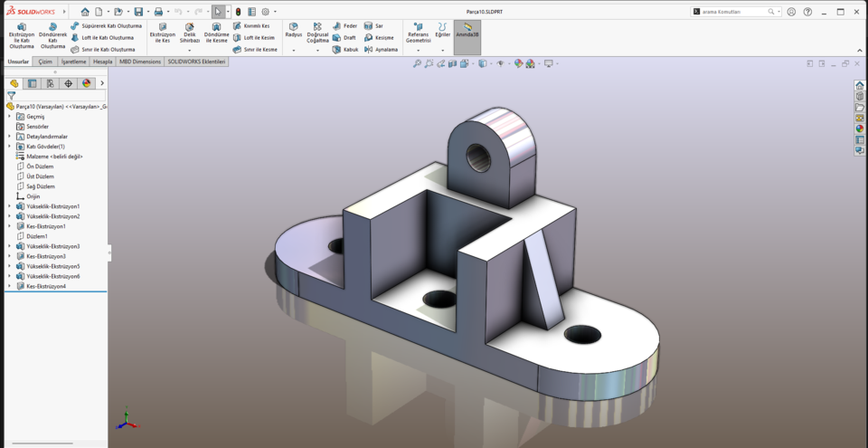Click the Sar wrap tool
868x448 pixels.
(373, 26)
